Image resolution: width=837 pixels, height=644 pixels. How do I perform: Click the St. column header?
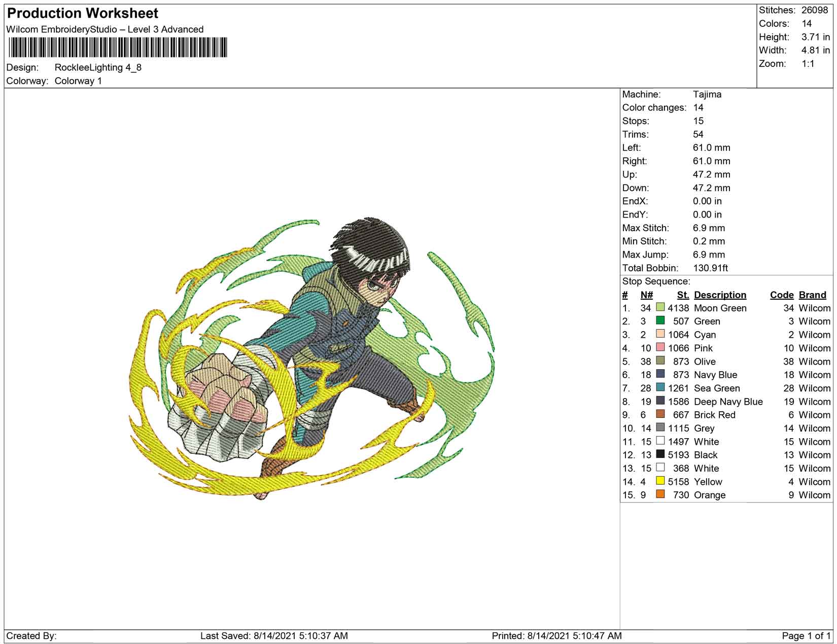(x=683, y=295)
